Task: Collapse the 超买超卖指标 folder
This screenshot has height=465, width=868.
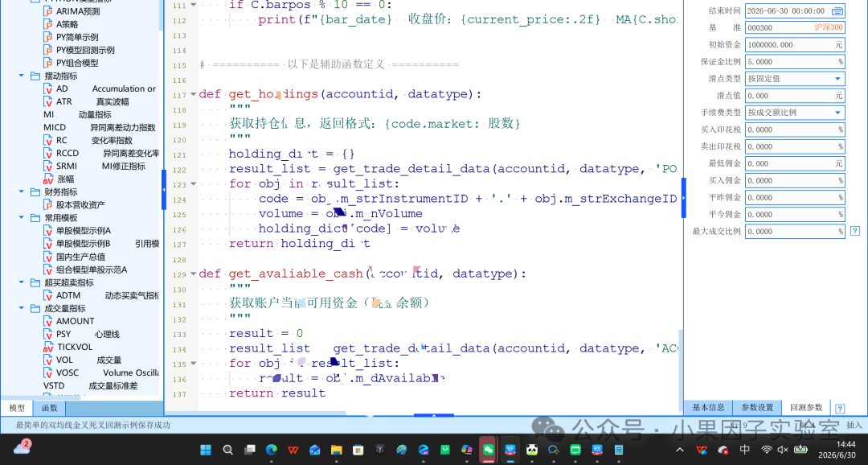Action: pos(22,282)
